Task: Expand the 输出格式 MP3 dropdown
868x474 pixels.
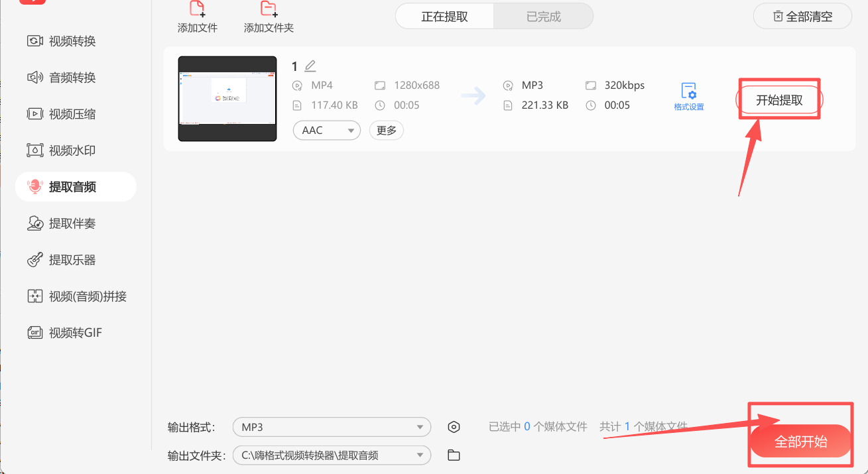Action: click(332, 427)
